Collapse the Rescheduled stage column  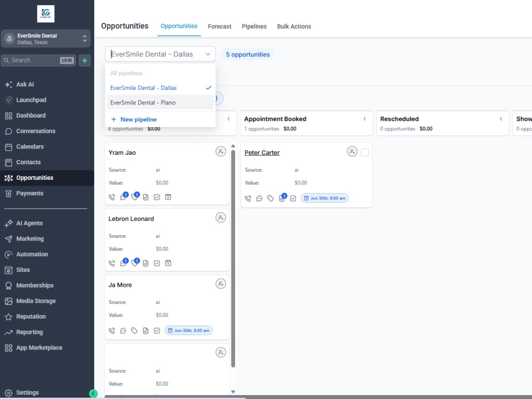[501, 119]
